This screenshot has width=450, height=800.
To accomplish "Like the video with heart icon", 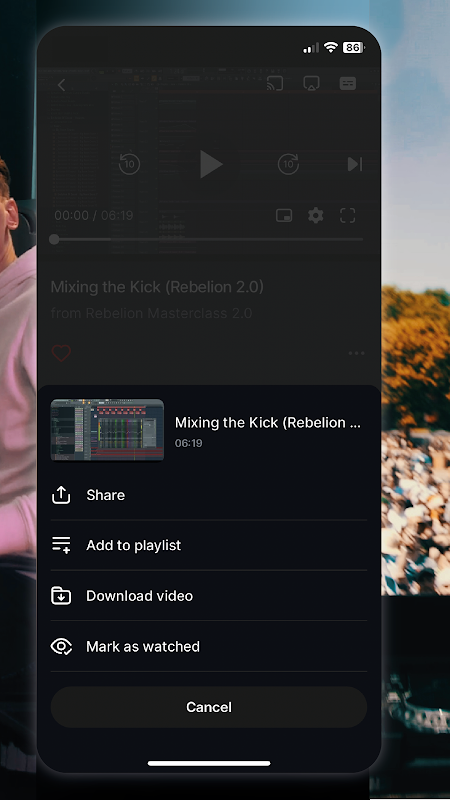I will click(61, 353).
